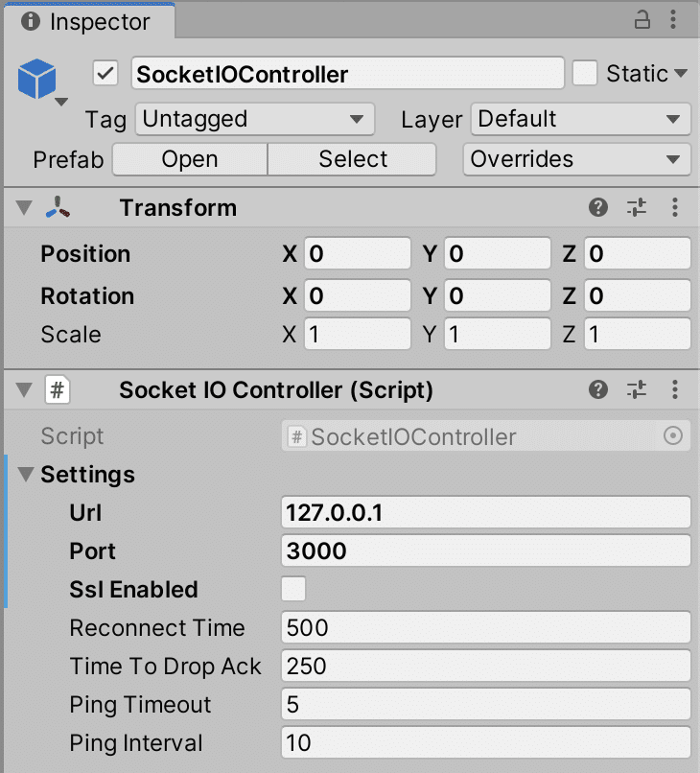Enable the Ssl Enabled checkbox
700x773 pixels.
tap(293, 589)
